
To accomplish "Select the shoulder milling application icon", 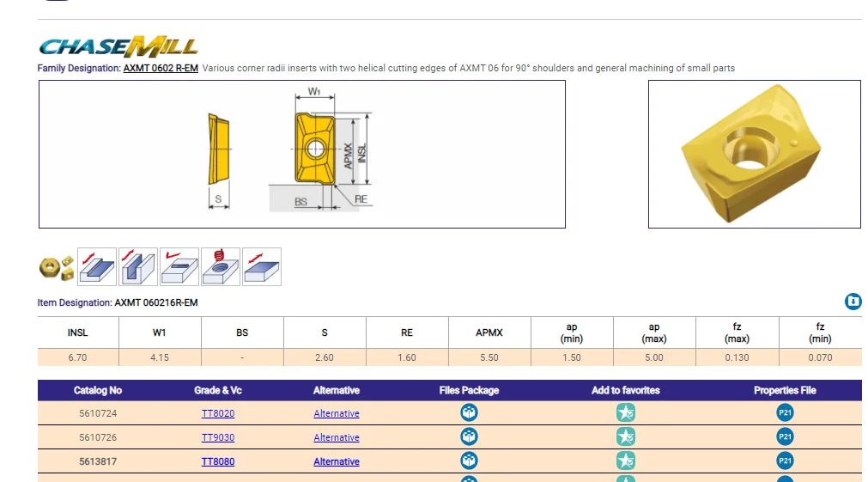I will click(97, 267).
